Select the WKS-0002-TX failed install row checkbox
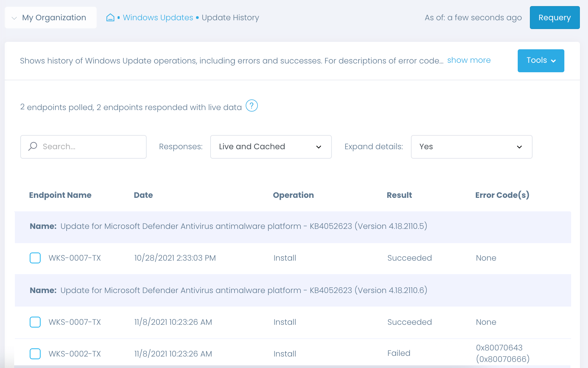This screenshot has width=588, height=368. 35,353
